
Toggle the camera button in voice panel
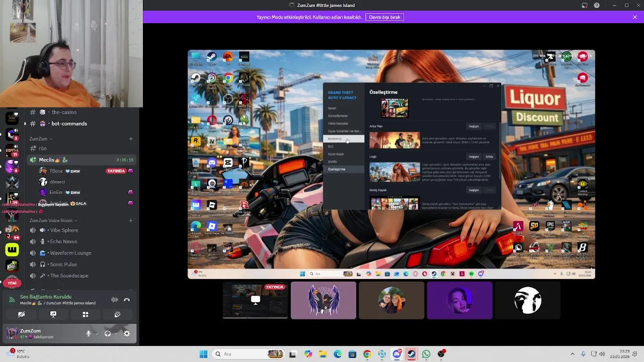click(x=21, y=314)
